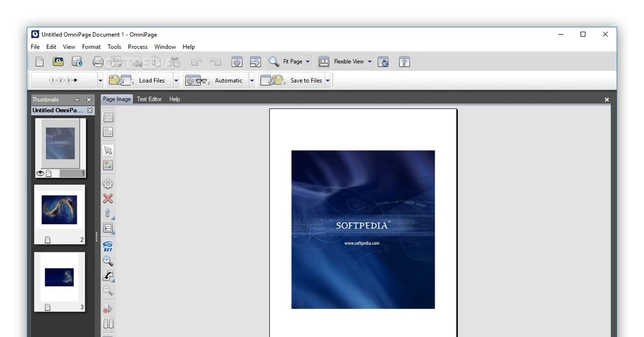
Task: Open the Tools menu
Action: pos(114,47)
